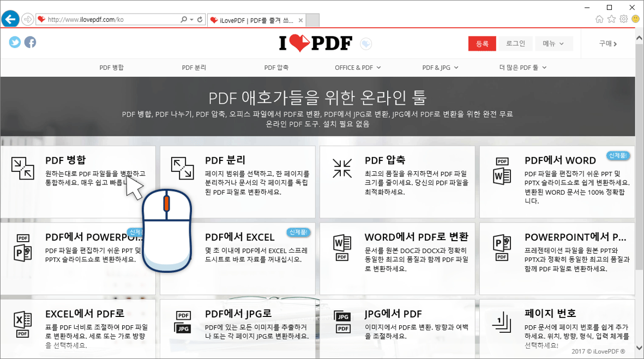Open the address bar dropdown arrow

[x=192, y=19]
